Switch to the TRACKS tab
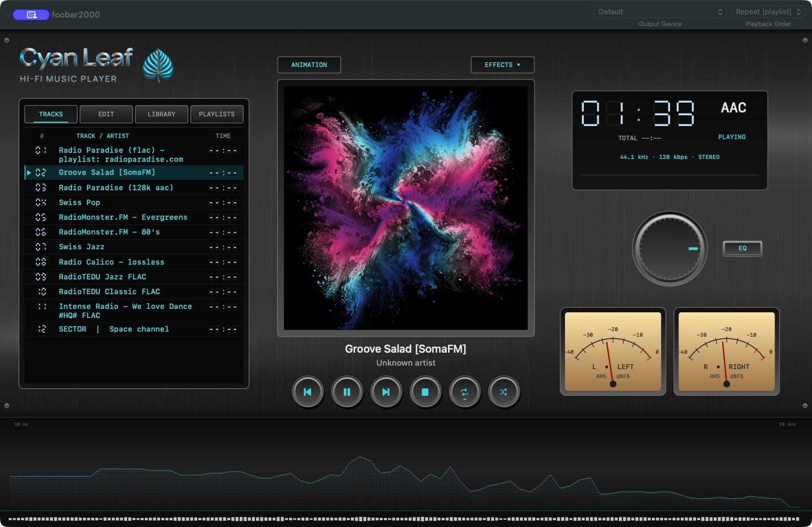The height and width of the screenshot is (527, 812). pos(51,114)
